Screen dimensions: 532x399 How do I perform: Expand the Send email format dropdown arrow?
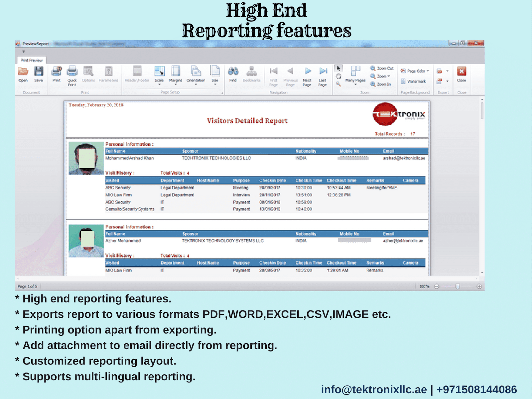(x=448, y=81)
